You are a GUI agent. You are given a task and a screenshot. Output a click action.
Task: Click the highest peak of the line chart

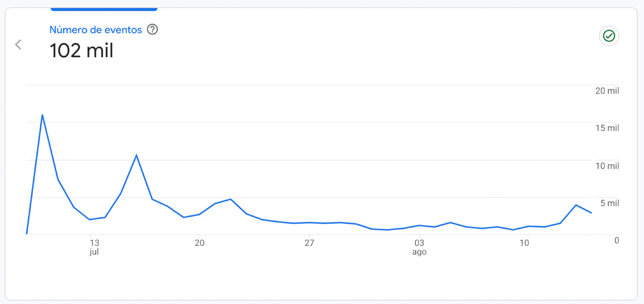click(42, 115)
